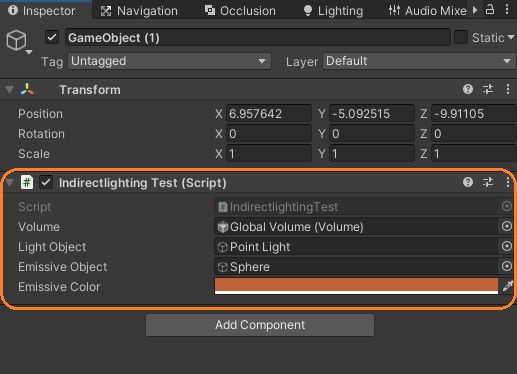Open the icon dropdown arrow under cube
517x374 pixels.
click(29, 52)
